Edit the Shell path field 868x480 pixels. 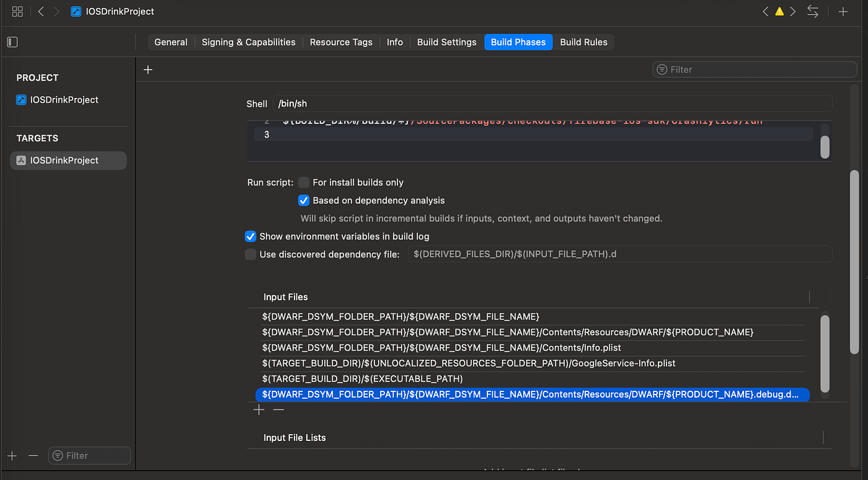point(552,103)
